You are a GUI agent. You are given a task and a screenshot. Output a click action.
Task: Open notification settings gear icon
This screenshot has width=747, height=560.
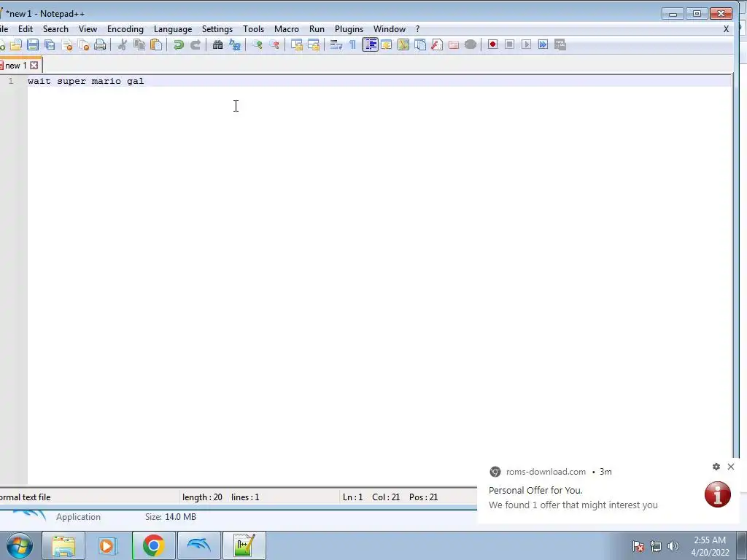(716, 467)
